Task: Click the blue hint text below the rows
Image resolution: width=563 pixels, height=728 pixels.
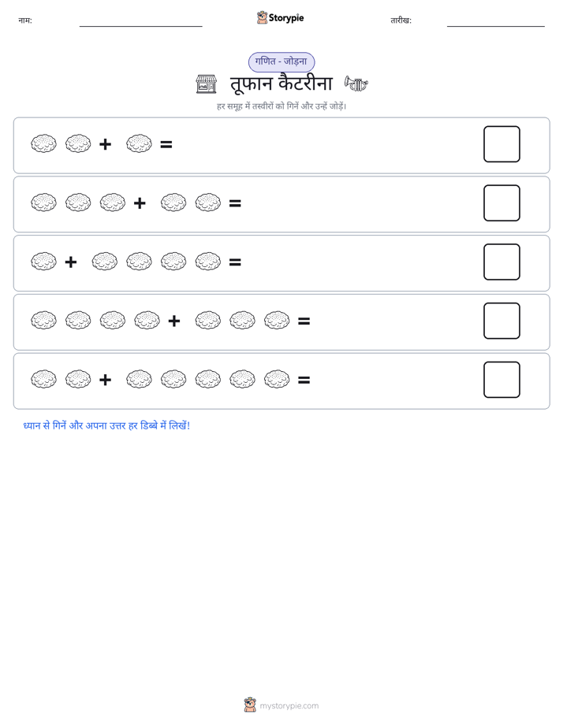Action: pos(106,425)
